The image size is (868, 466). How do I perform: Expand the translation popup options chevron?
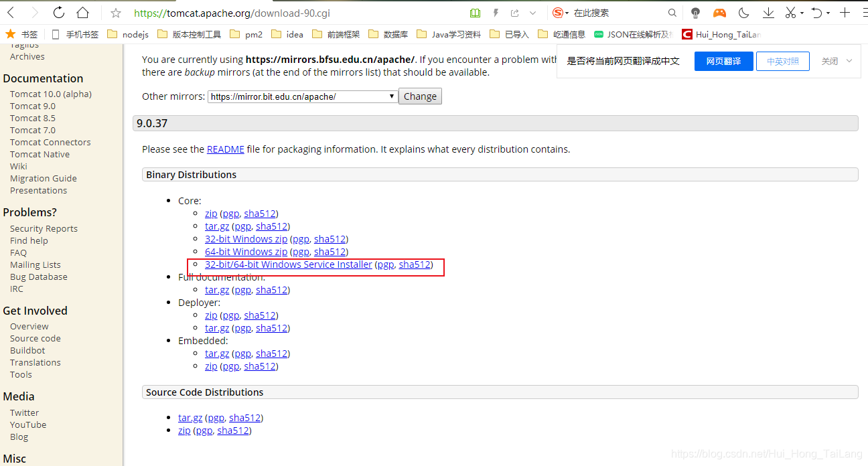point(849,61)
